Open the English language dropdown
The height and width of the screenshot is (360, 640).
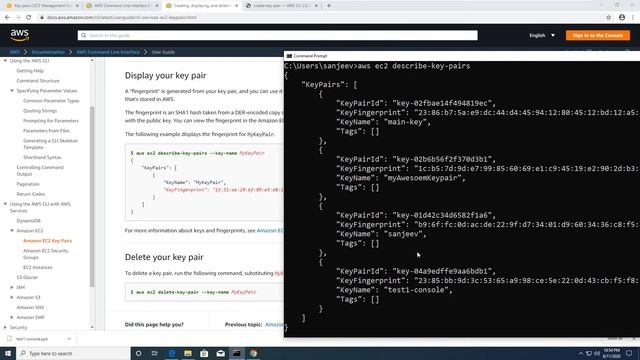point(542,36)
